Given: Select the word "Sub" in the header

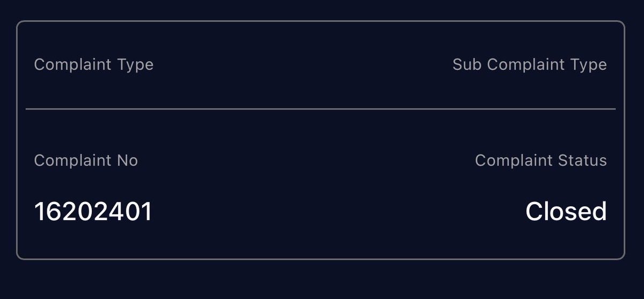Looking at the screenshot, I should click(467, 64).
